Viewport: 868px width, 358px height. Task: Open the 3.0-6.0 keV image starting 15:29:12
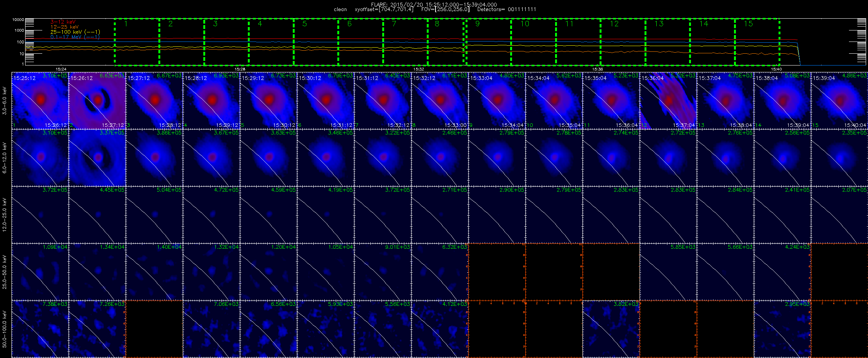click(268, 101)
